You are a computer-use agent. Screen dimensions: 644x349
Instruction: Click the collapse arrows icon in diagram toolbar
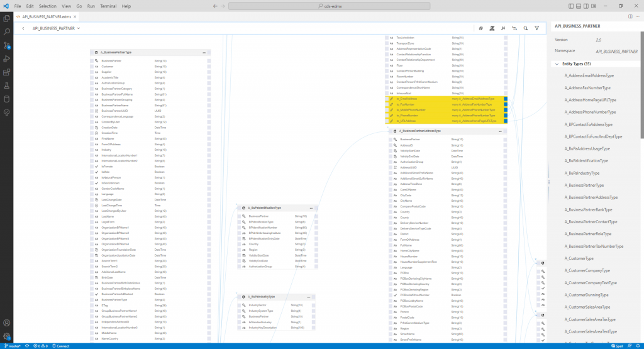pyautogui.click(x=503, y=28)
